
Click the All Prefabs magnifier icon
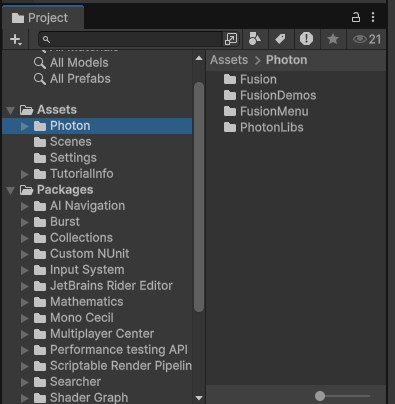pyautogui.click(x=40, y=79)
